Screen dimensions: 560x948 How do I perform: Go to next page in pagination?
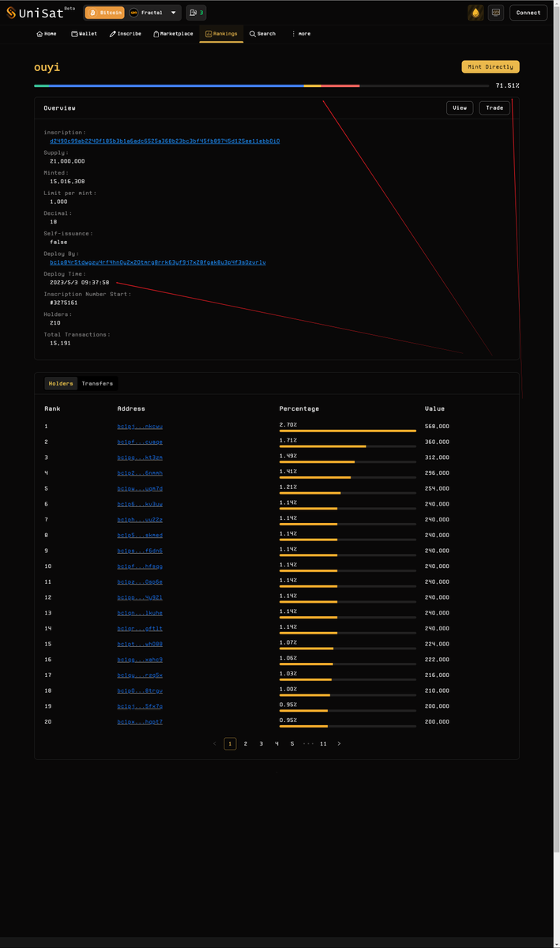tap(339, 743)
